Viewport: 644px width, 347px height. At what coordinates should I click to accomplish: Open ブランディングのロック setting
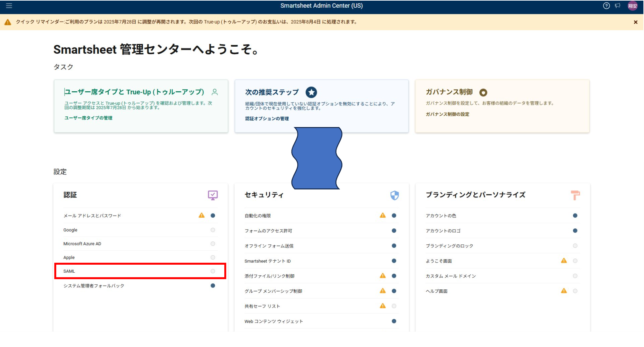pos(503,246)
